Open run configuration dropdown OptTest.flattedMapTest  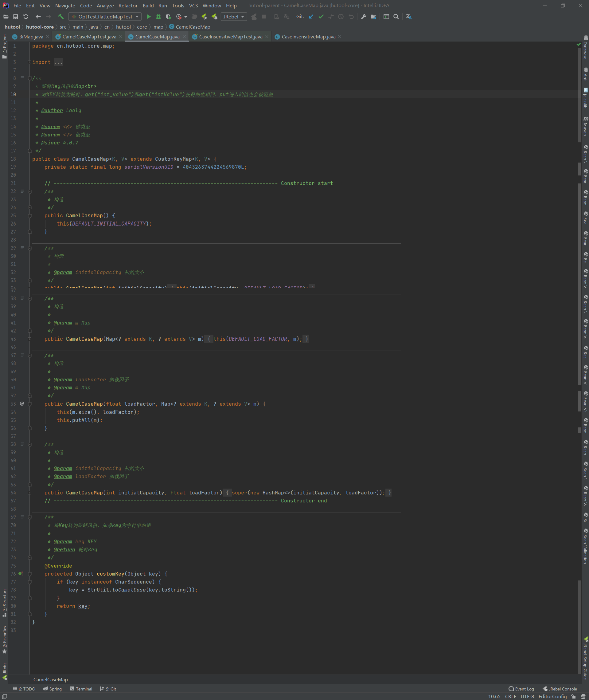(x=105, y=17)
